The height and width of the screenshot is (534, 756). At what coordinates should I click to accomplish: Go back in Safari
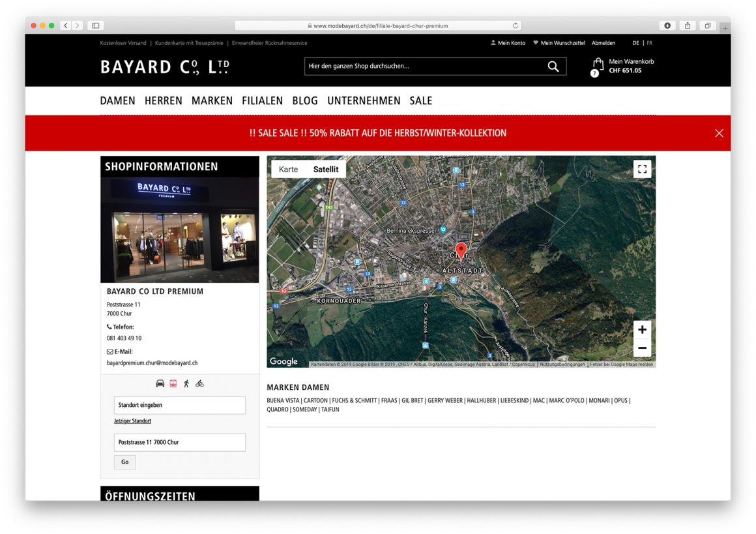[66, 25]
